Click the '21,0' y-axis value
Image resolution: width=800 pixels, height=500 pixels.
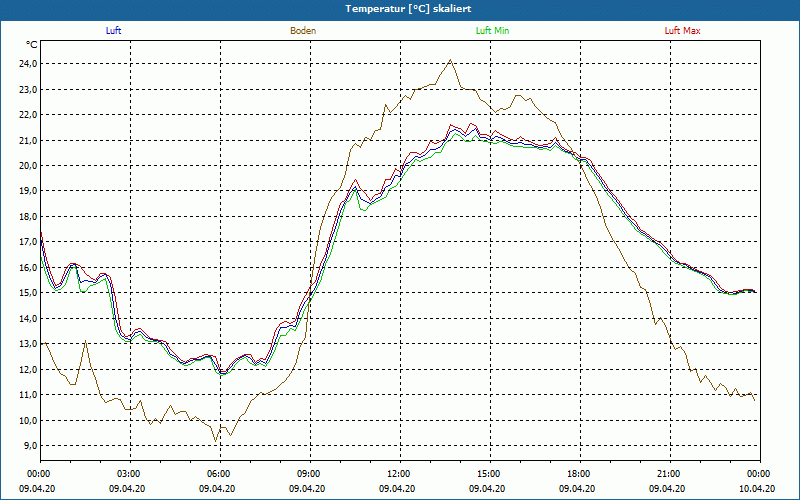click(x=28, y=140)
